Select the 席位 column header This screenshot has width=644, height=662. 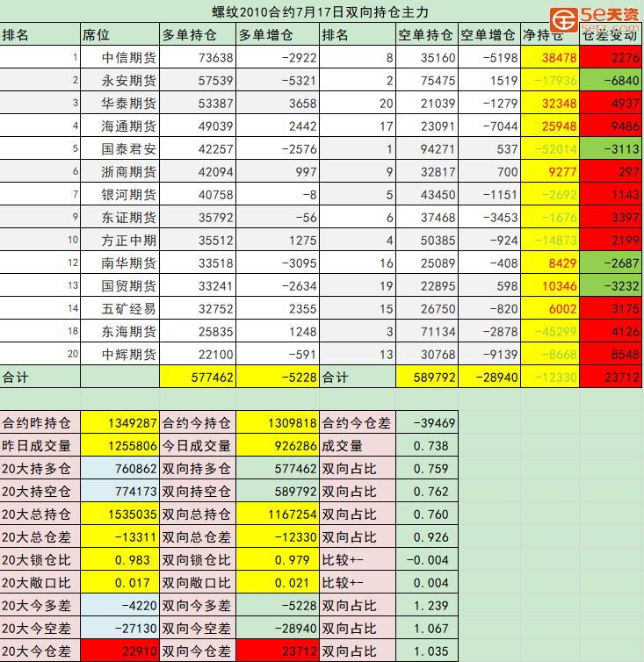tap(119, 35)
